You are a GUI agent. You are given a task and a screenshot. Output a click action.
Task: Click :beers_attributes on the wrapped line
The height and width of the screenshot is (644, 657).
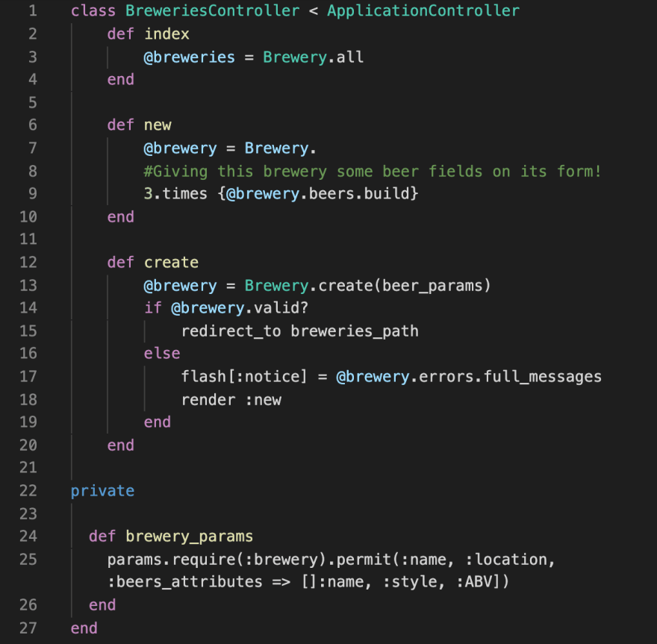coord(185,581)
